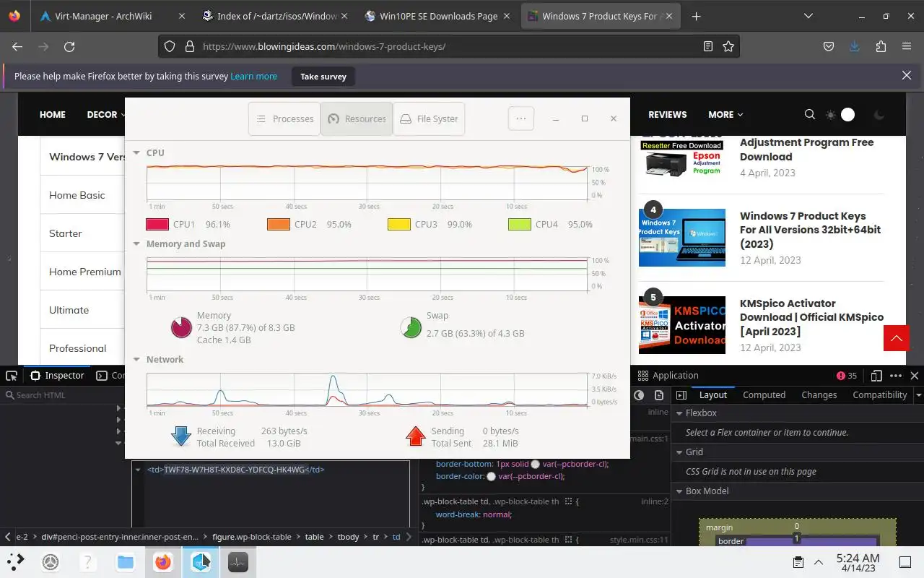The width and height of the screenshot is (924, 578).
Task: Collapse the selected td node in the HTML tree
Action: tap(138, 470)
